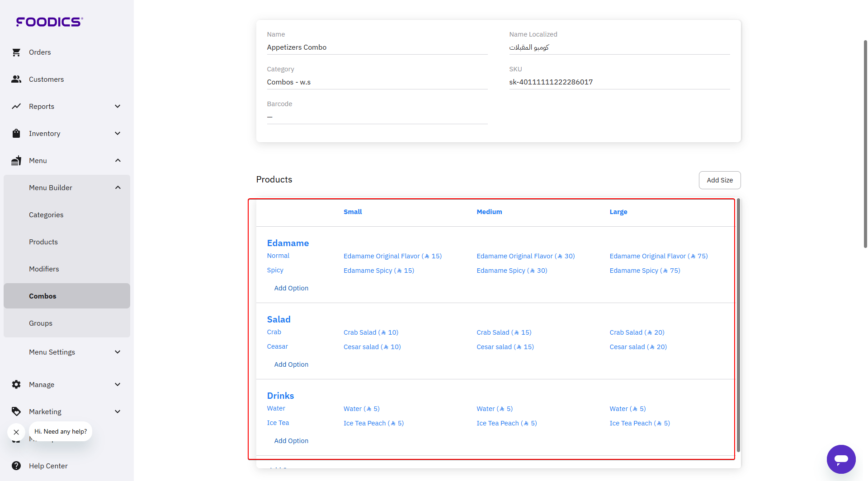Expand the Menu Settings chevron
The width and height of the screenshot is (868, 481).
[118, 352]
